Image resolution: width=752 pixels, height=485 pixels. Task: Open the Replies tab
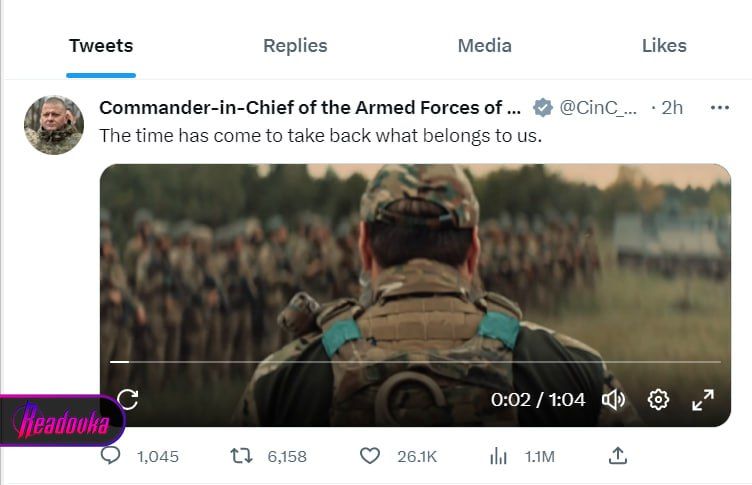tap(295, 46)
